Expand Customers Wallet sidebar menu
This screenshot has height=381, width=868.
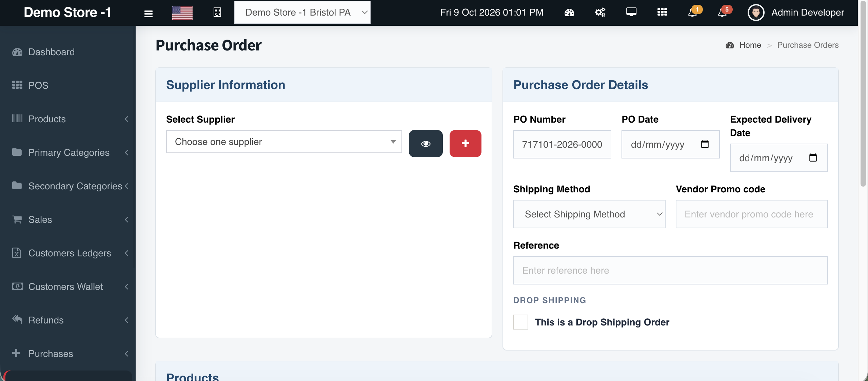[x=68, y=287]
